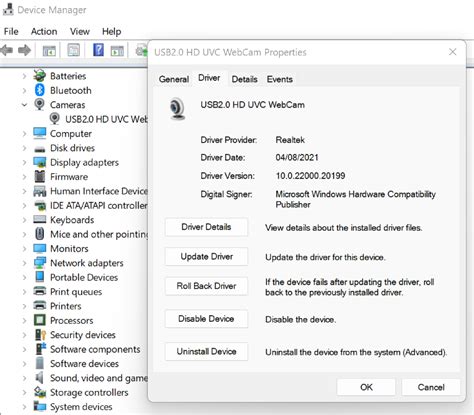Click the Security devices key icon
This screenshot has width=474, height=415.
pos(40,334)
